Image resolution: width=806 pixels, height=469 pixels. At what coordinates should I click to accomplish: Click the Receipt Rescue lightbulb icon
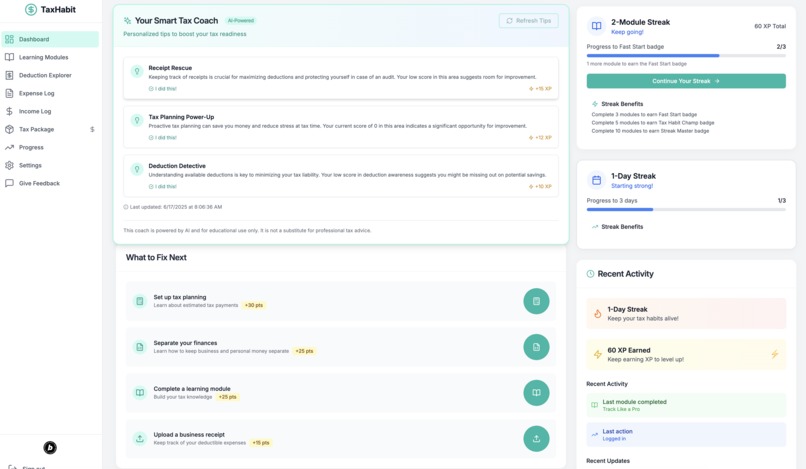137,71
